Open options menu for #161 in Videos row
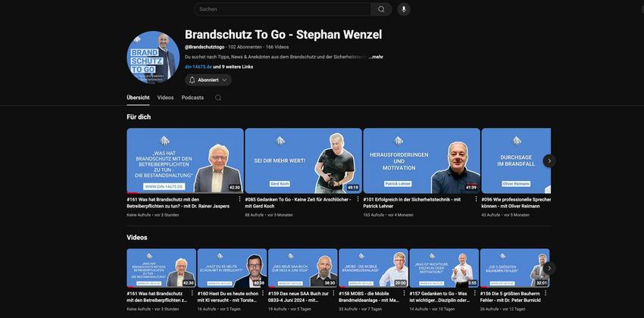 pyautogui.click(x=192, y=293)
